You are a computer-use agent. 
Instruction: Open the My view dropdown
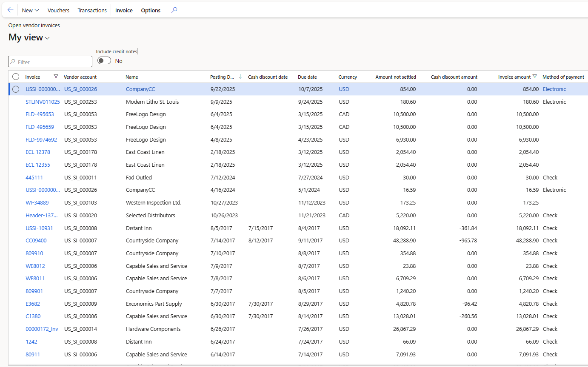click(29, 38)
